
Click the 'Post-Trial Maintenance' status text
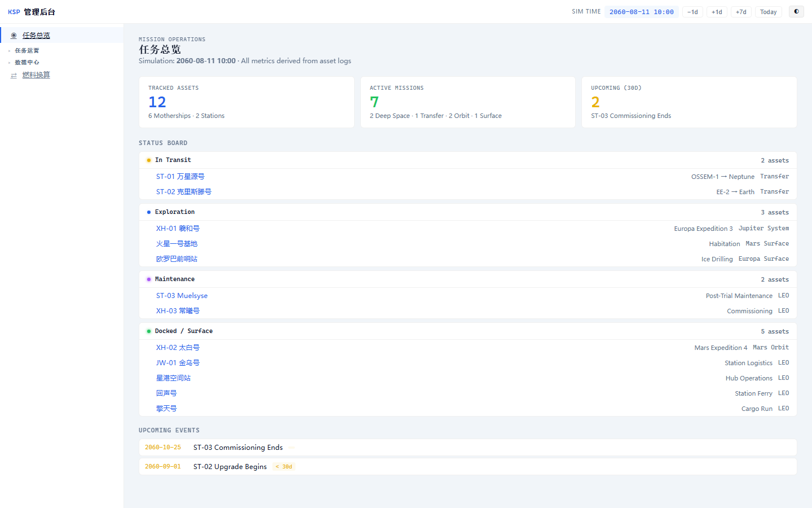(739, 296)
